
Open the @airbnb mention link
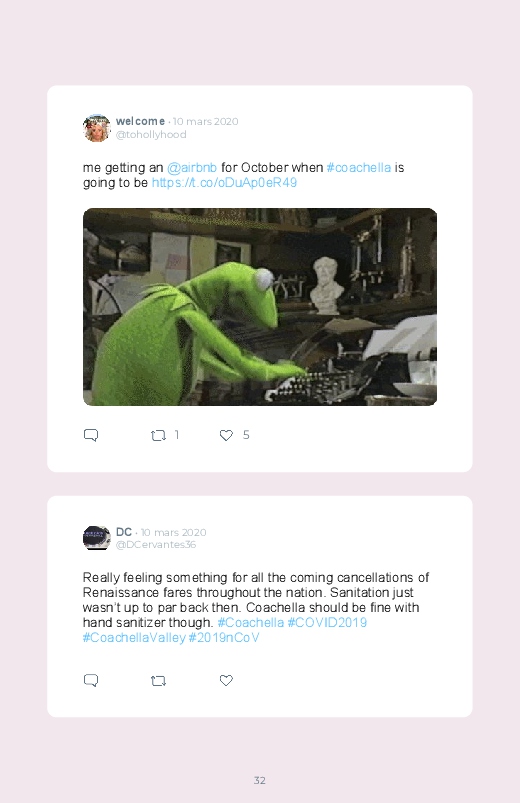(x=192, y=167)
